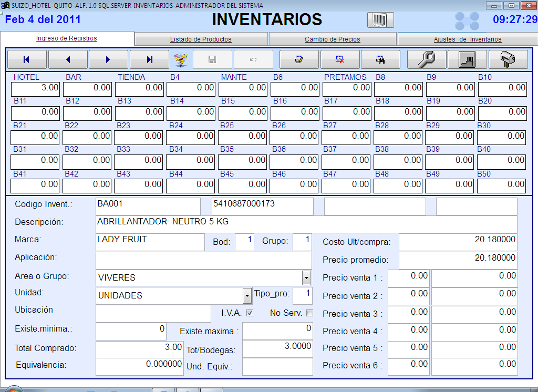Click the HOTEL quantity field
Screen dimensions: 538x392
[36, 88]
